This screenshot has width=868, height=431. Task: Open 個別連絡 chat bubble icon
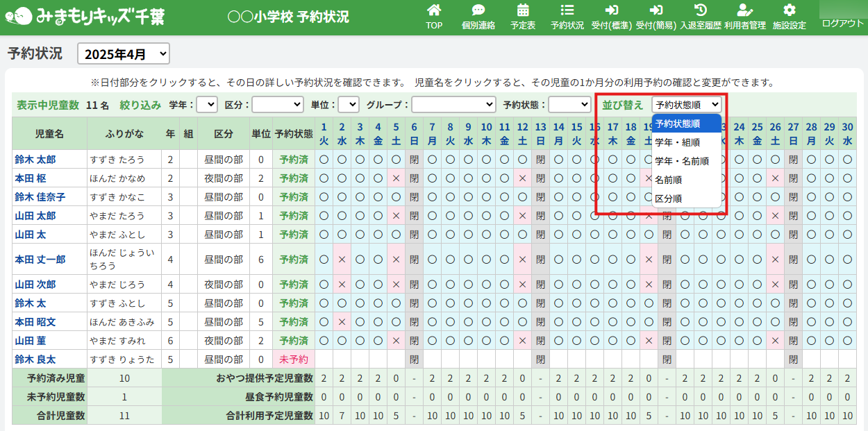tap(478, 12)
